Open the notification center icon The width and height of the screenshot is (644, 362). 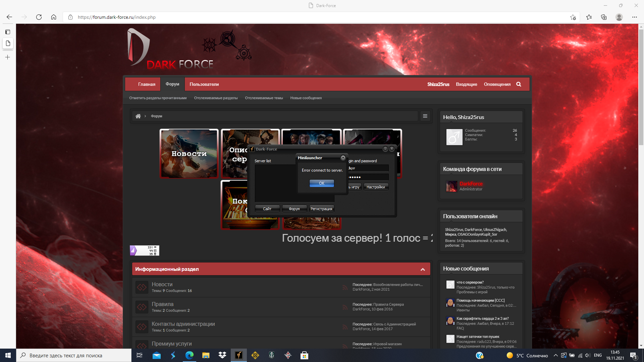[x=633, y=355]
